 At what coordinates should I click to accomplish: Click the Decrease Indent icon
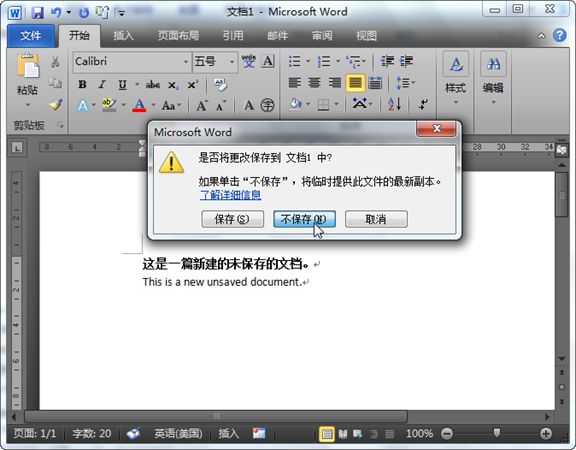coord(387,61)
